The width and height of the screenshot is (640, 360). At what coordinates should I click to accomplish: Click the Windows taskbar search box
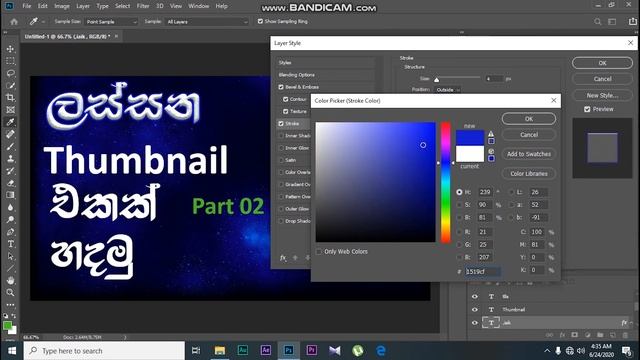click(x=104, y=351)
